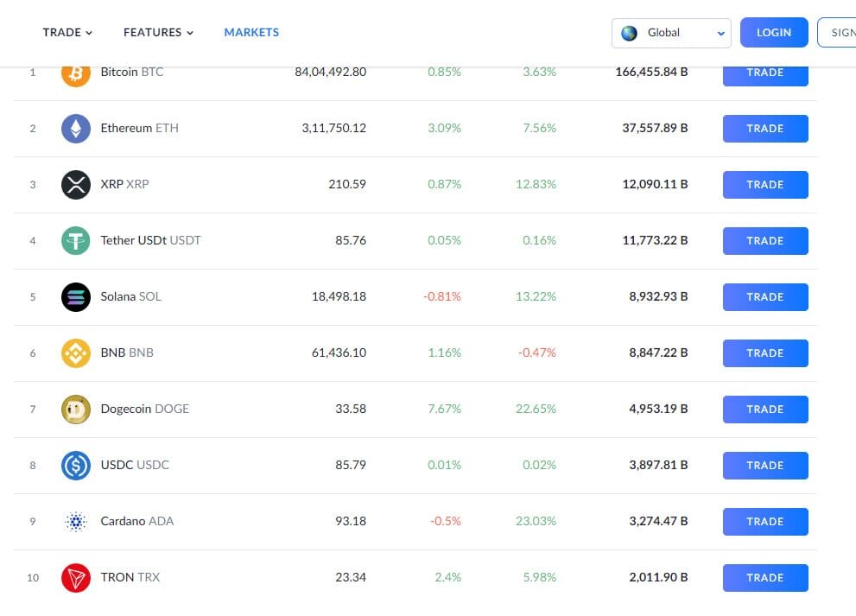The width and height of the screenshot is (856, 616).
Task: Click Dogecoin price 33.58
Action: [x=351, y=409]
